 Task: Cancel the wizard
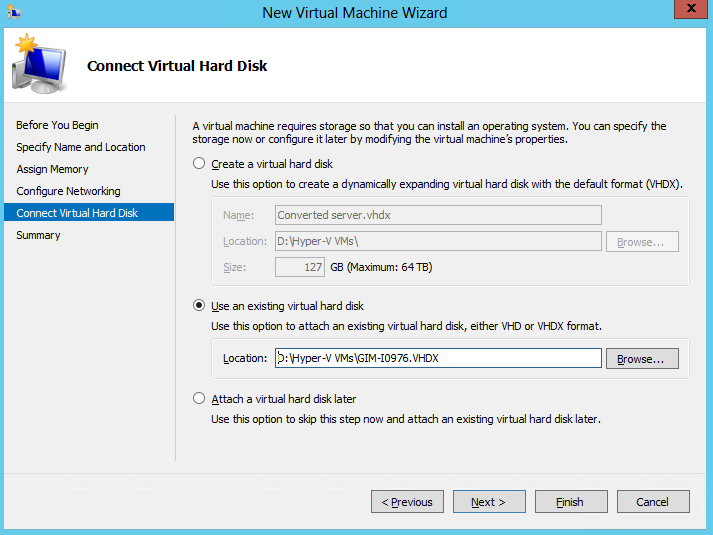coord(653,501)
